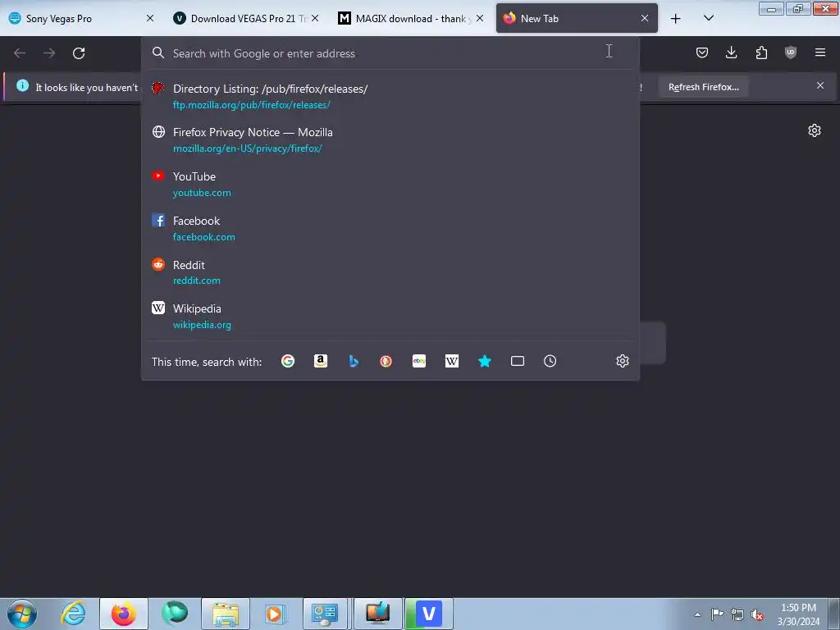
Task: Open the Control Panel taskbar icon
Action: 325,614
